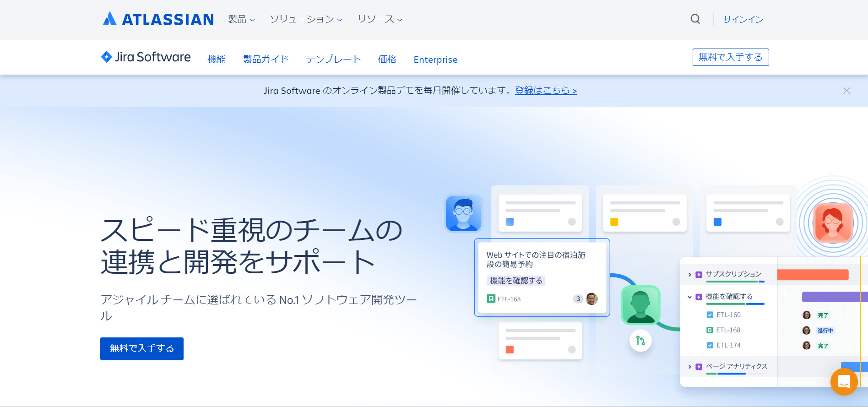The width and height of the screenshot is (868, 407).
Task: Click the blue male avatar illustration
Action: (463, 213)
